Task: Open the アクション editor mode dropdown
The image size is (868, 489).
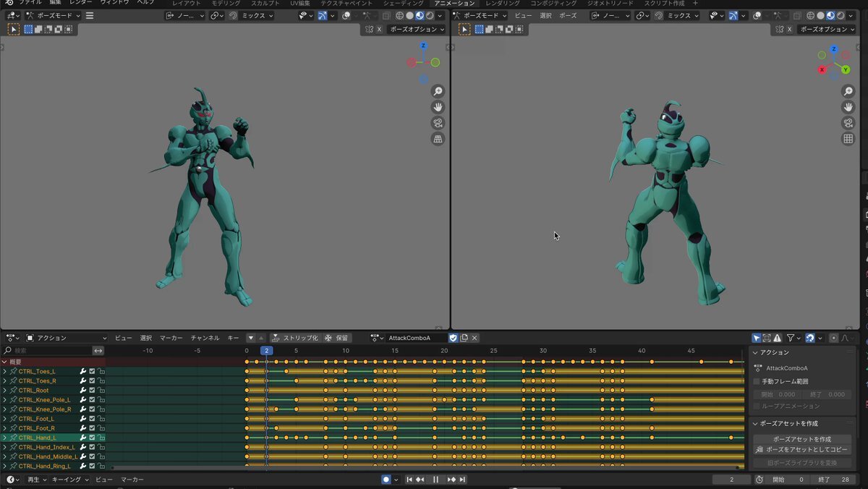Action: [67, 338]
